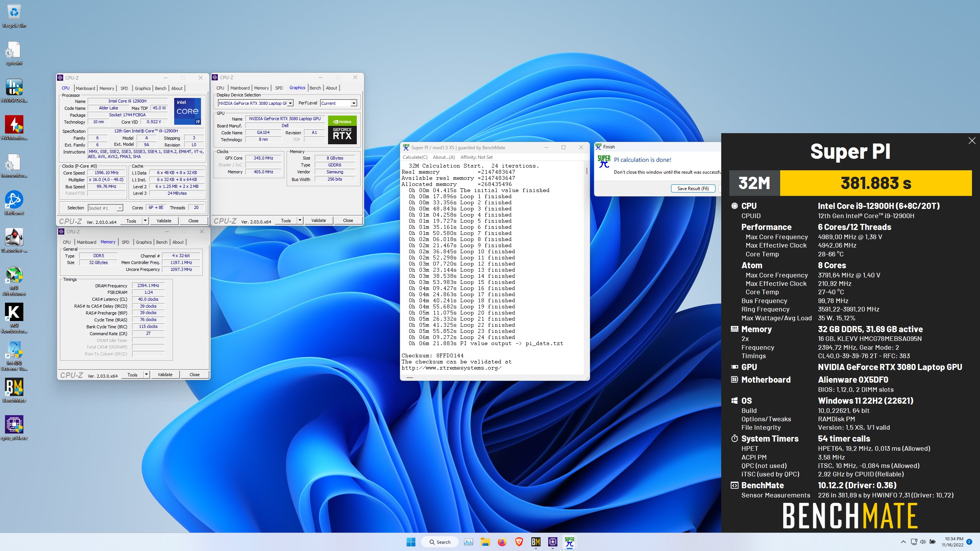Select the BenchMate desktop shortcut

(14, 390)
